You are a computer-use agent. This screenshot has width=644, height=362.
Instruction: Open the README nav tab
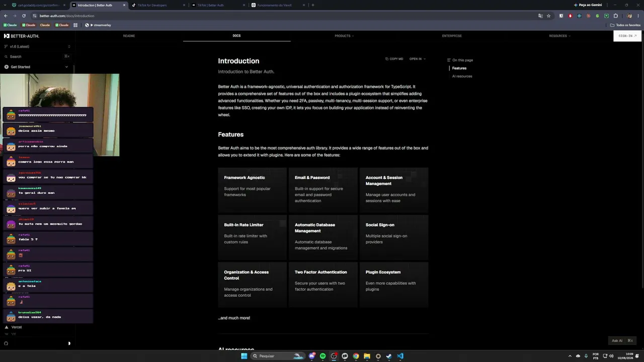[129, 36]
